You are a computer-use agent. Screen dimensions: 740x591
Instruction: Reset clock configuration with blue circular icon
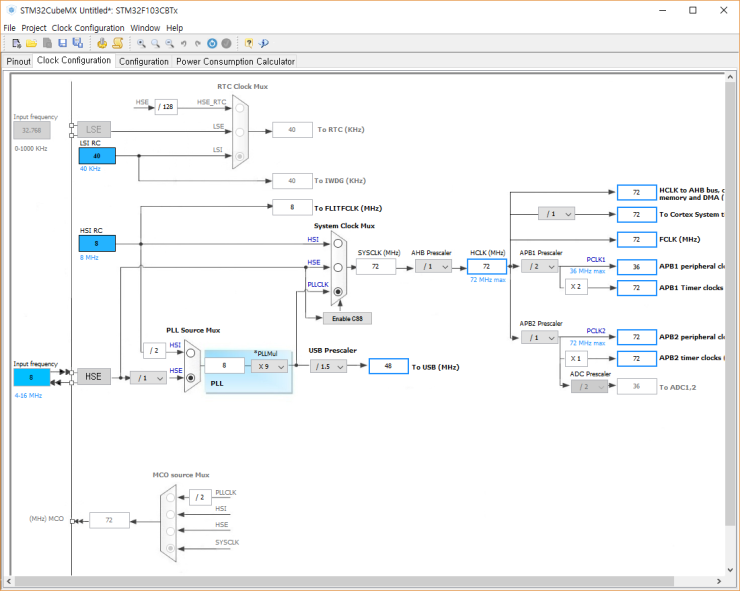(x=212, y=43)
